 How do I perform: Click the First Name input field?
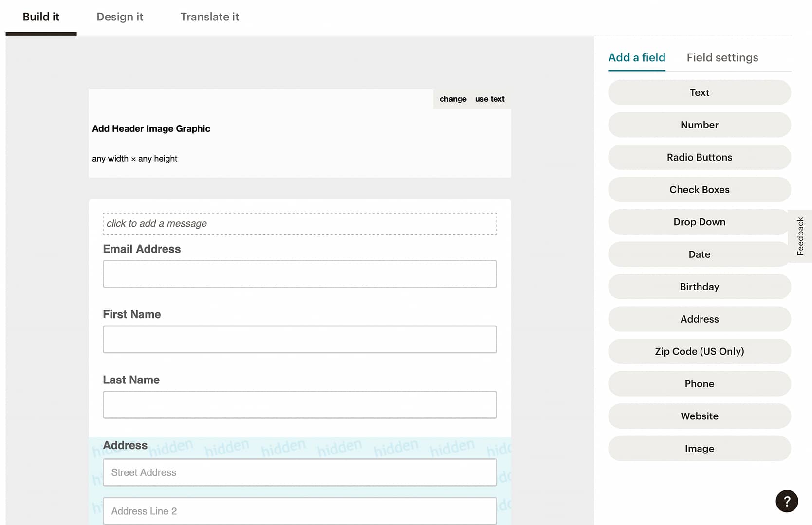[300, 339]
